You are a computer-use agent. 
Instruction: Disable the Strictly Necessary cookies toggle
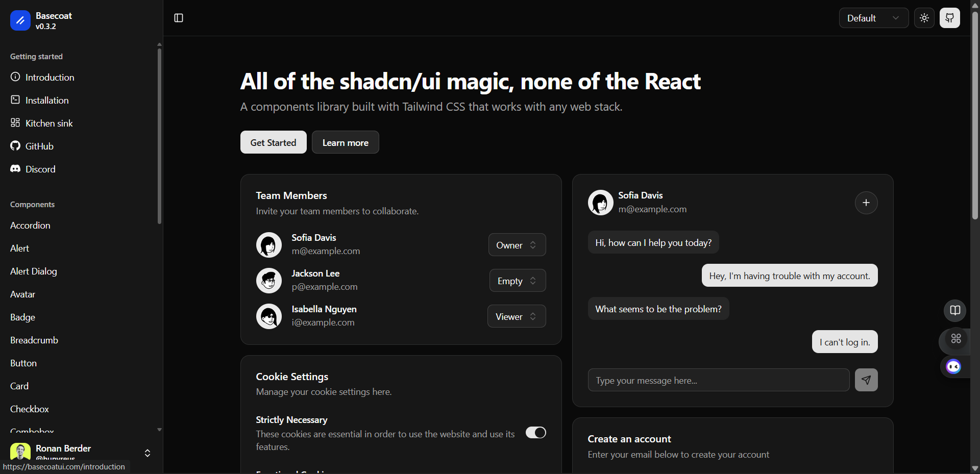535,432
